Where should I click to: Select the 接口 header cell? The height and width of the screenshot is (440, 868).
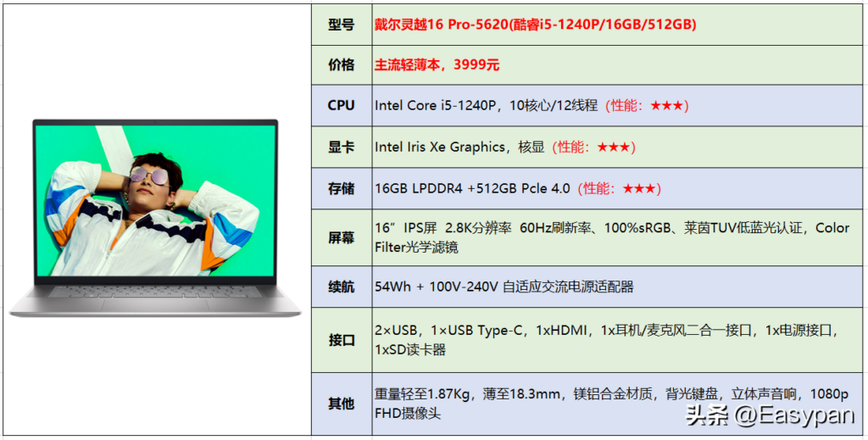pyautogui.click(x=342, y=340)
